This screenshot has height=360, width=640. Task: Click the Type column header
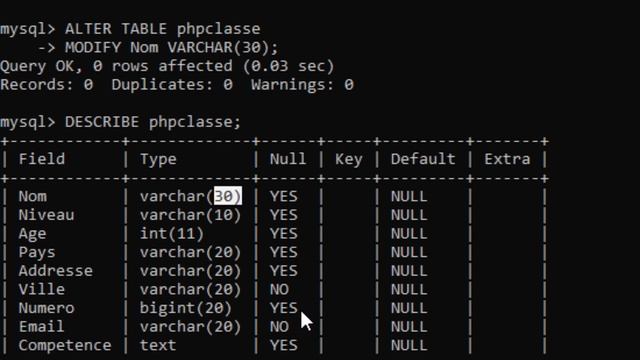coord(158,160)
